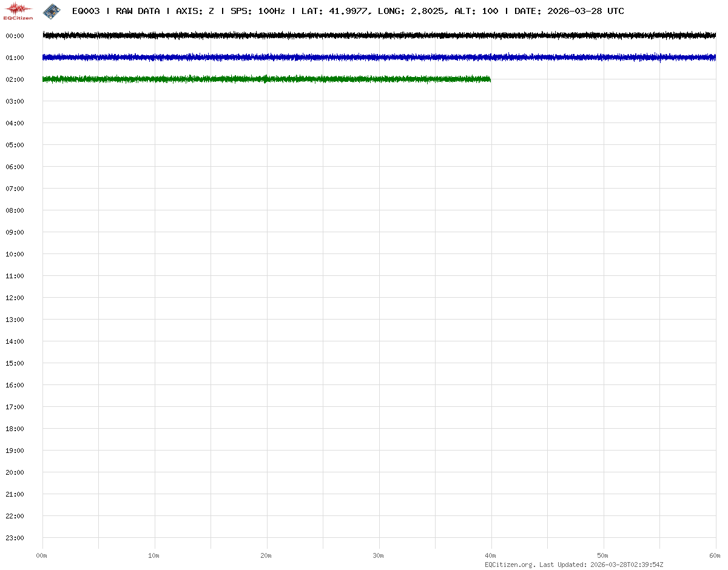Click the EQCitizen.org Last Updated footer text
Viewport: 728px width, 570px height.
point(574,565)
